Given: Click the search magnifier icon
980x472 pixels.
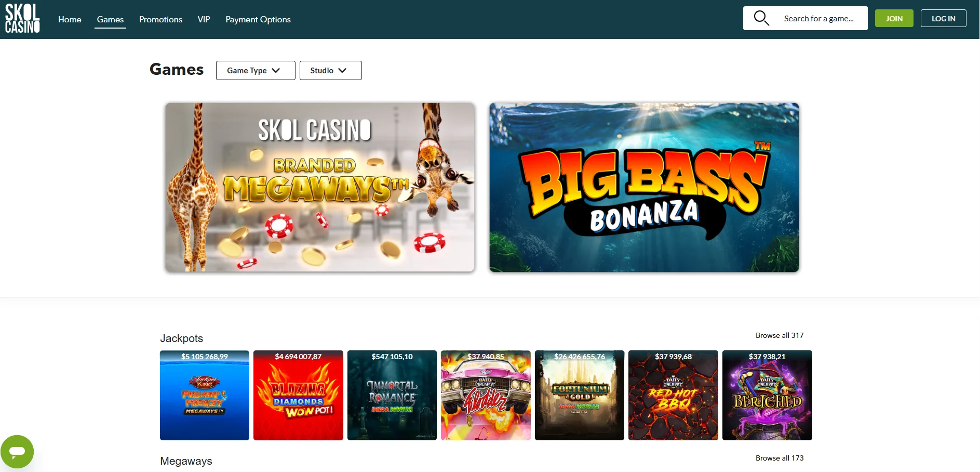Looking at the screenshot, I should (x=761, y=18).
